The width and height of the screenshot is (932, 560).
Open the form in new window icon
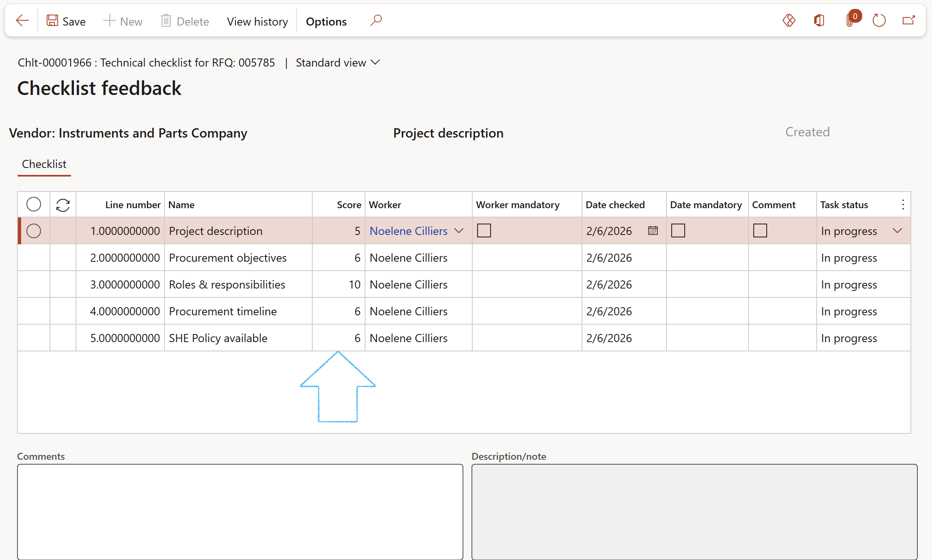(909, 20)
